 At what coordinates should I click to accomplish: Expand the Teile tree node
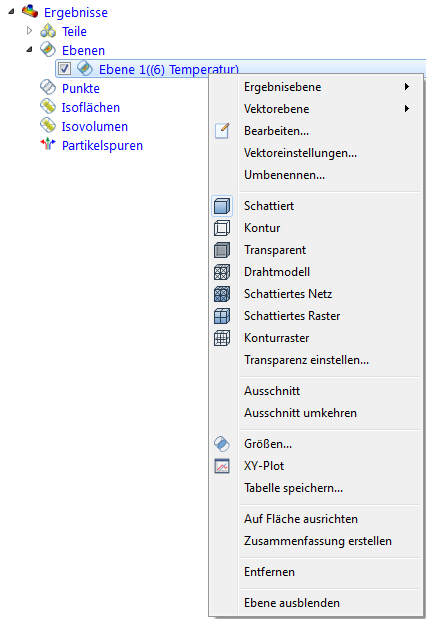[29, 30]
